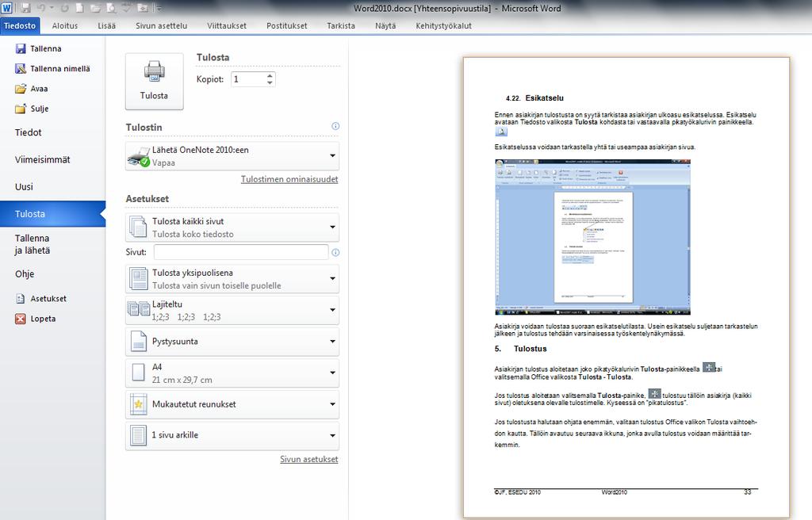Click the Spelling check icon in quick access toolbar

tap(127, 8)
